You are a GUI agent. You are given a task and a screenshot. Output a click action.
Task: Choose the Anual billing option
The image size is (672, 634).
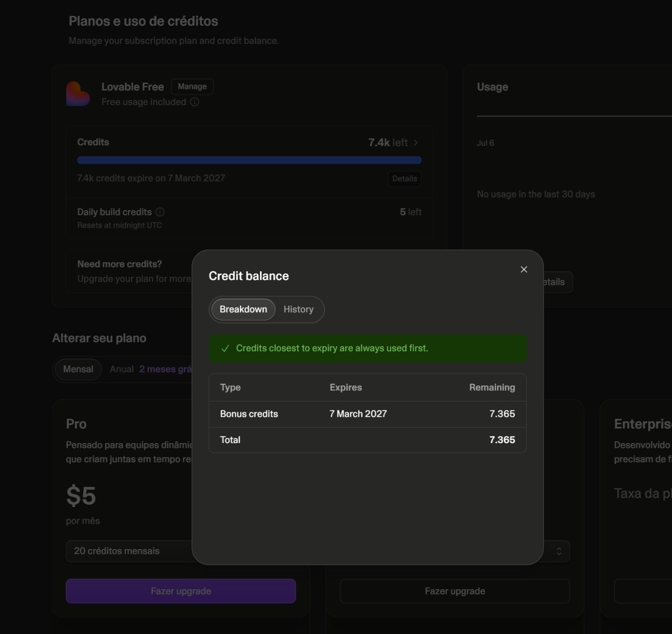pyautogui.click(x=121, y=369)
